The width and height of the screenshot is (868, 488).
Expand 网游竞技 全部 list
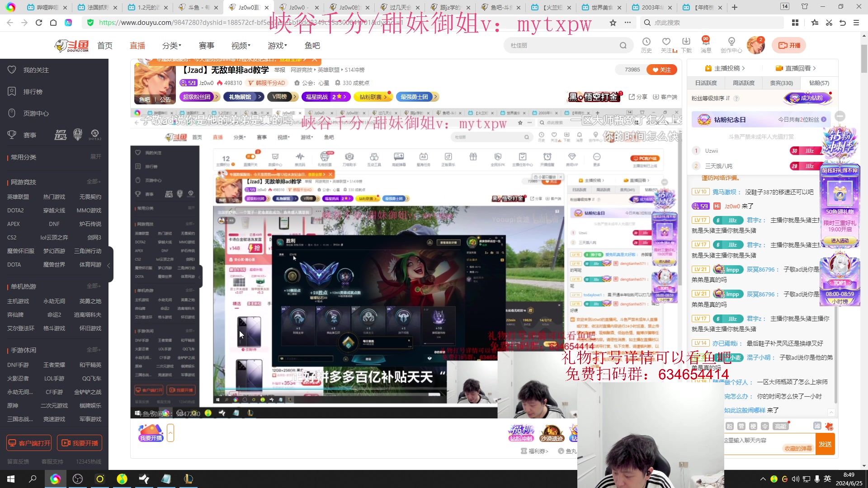[94, 181]
